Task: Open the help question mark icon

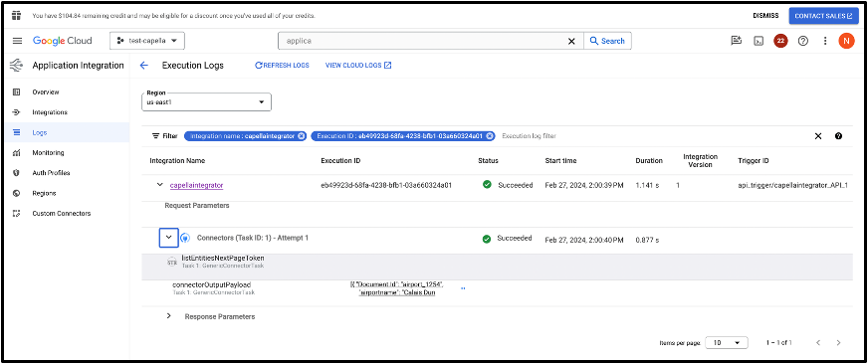Action: click(x=803, y=41)
